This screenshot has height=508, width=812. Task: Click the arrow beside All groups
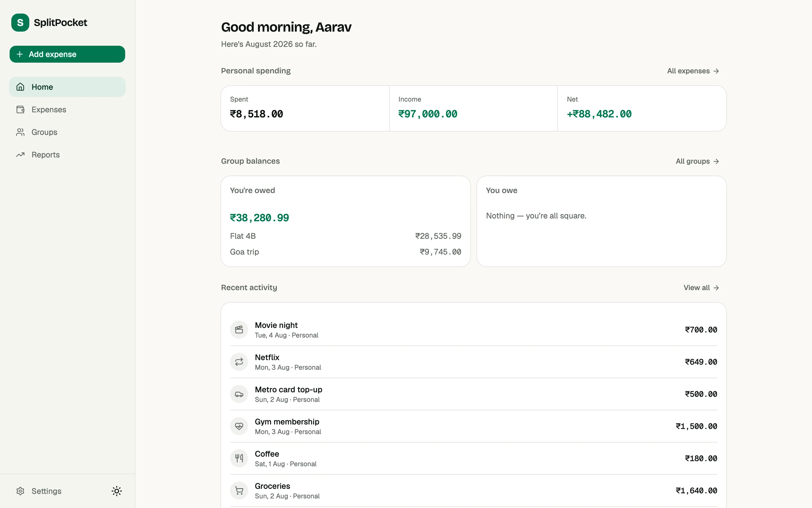pos(716,161)
